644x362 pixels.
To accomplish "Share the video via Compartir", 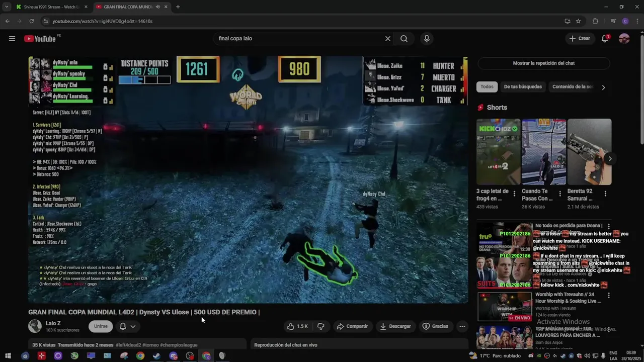I will tap(352, 326).
